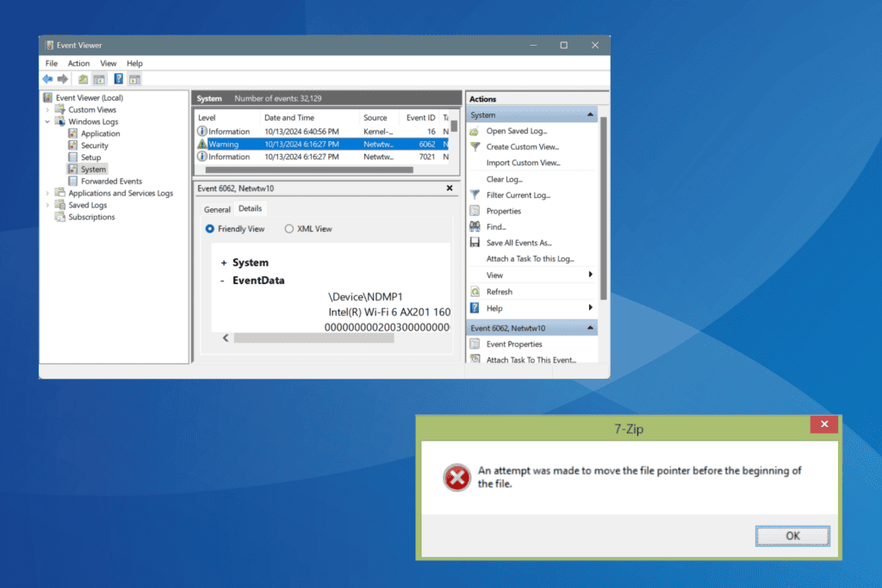Click the Help question mark icon in Actions
Viewport: 882px width, 588px height.
click(475, 308)
